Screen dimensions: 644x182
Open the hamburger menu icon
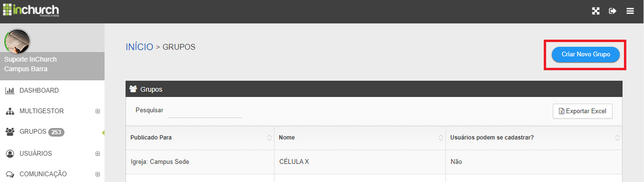pyautogui.click(x=630, y=11)
